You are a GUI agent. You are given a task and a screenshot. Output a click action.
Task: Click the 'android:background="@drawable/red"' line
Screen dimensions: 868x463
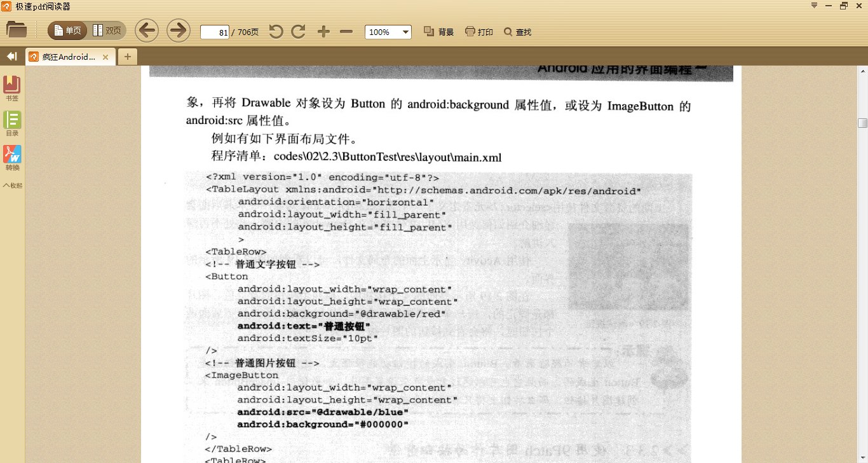tap(342, 314)
